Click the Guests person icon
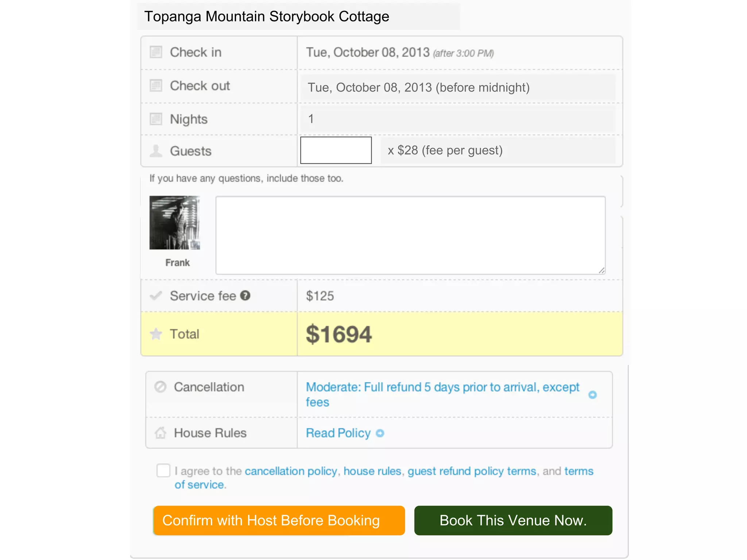The image size is (747, 560). coord(156,151)
